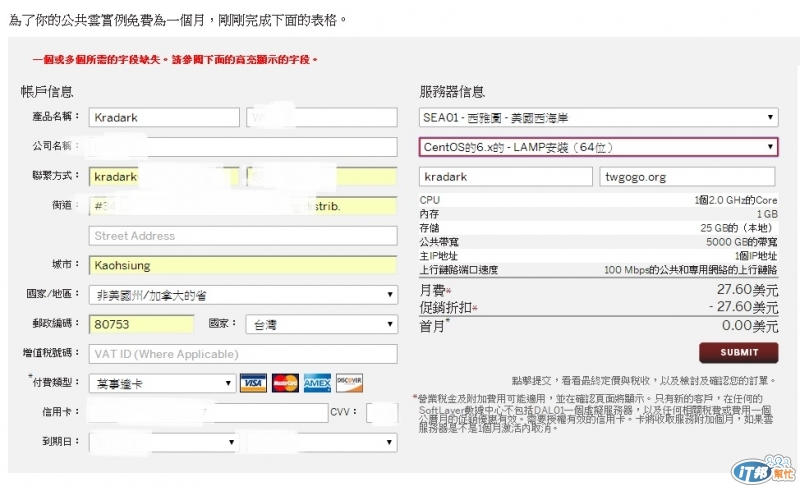The height and width of the screenshot is (491, 800).
Task: Click the empty Street Address placeholder field
Action: 243,236
